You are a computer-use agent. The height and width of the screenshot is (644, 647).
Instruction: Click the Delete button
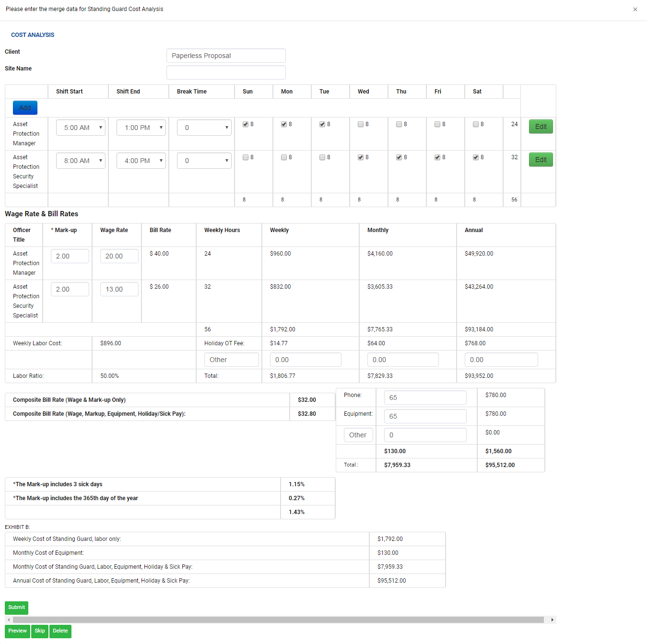point(60,631)
